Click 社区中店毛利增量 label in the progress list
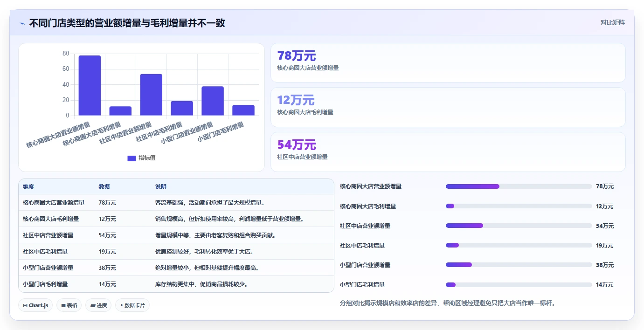The width and height of the screenshot is (644, 330). 362,246
